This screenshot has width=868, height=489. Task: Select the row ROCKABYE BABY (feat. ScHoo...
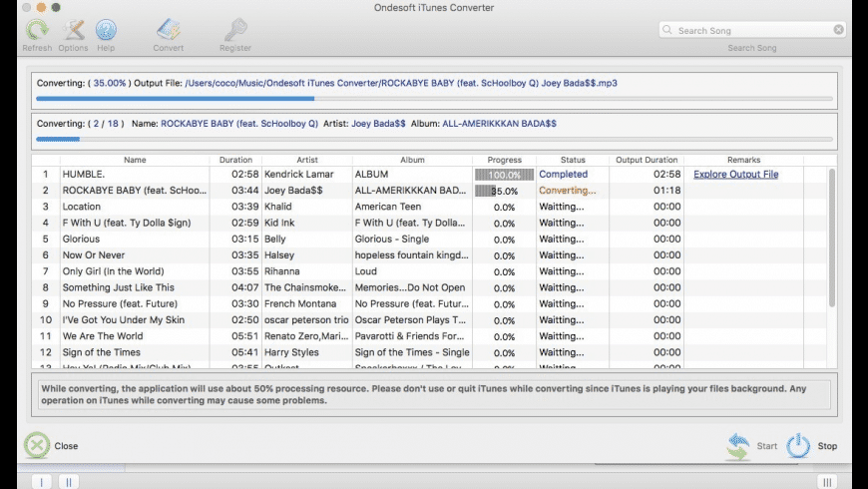tap(429, 190)
